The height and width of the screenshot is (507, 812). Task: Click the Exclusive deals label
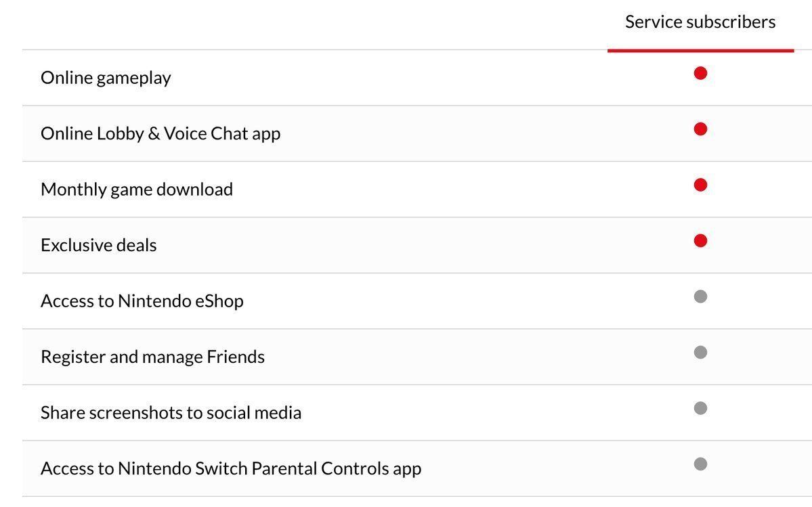98,245
